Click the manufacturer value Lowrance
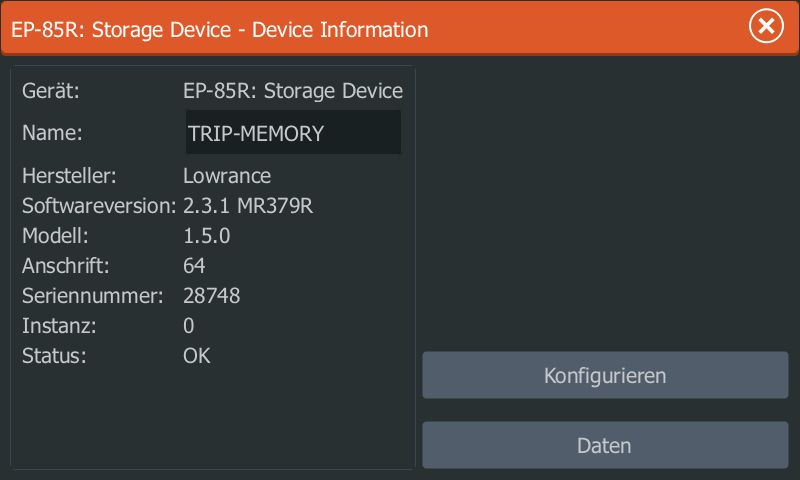 tap(227, 176)
